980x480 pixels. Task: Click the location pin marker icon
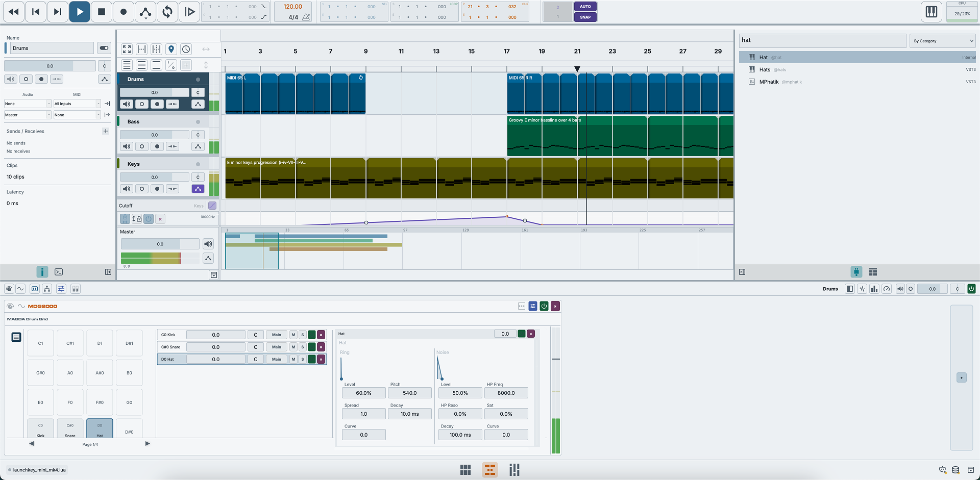[171, 49]
